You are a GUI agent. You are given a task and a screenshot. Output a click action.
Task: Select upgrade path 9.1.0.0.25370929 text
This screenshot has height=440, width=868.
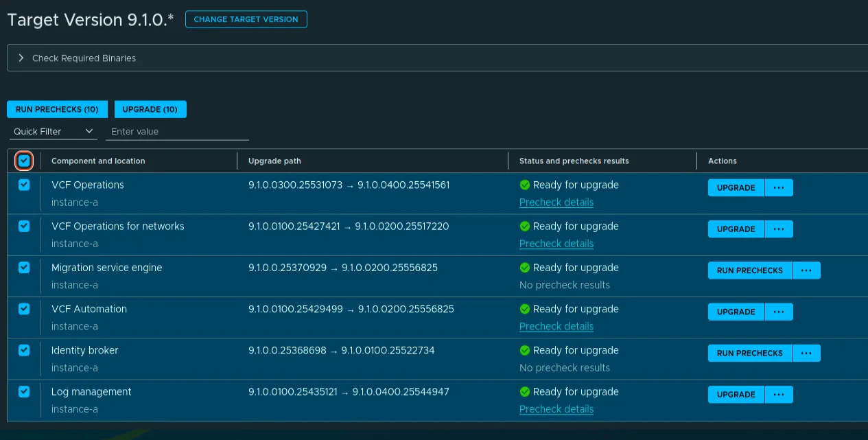288,268
